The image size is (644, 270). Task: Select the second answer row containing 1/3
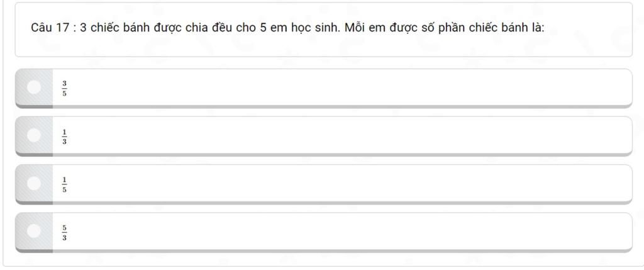tap(324, 137)
